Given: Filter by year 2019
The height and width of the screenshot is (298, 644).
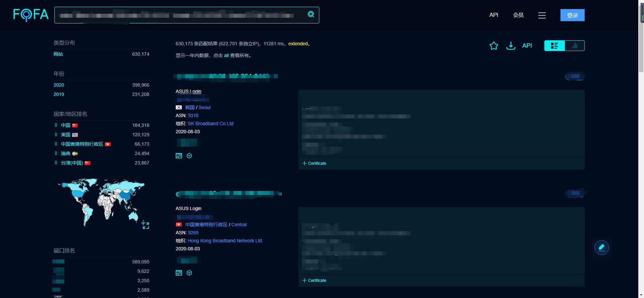Looking at the screenshot, I should 59,94.
